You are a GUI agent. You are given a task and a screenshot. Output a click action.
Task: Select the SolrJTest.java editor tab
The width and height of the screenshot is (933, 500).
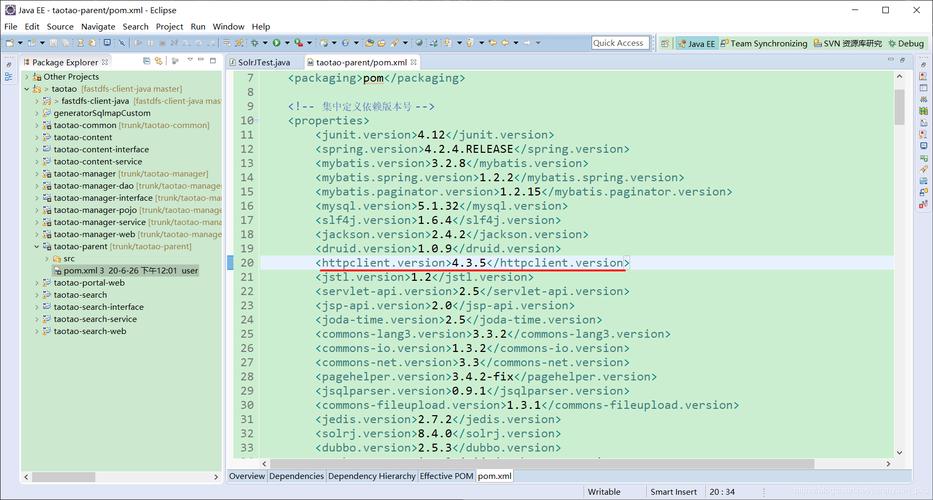(264, 62)
